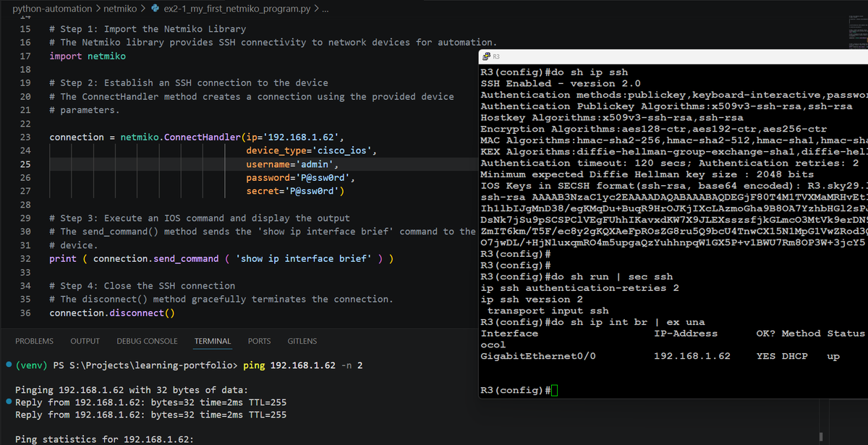Open ex2-1_my_first_netmiko_program.py breadcrumb
The width and height of the screenshot is (868, 445).
239,9
